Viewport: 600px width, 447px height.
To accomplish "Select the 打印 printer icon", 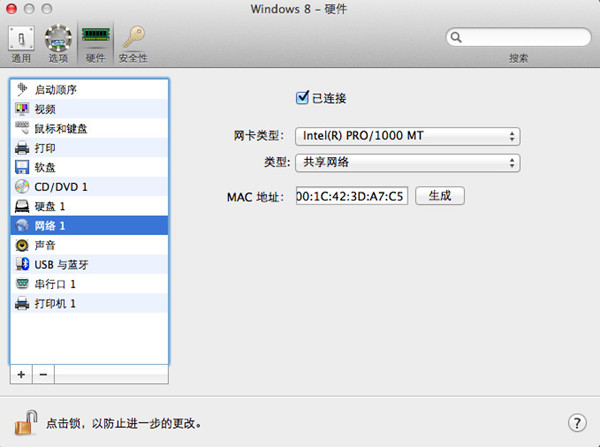I will tap(22, 148).
